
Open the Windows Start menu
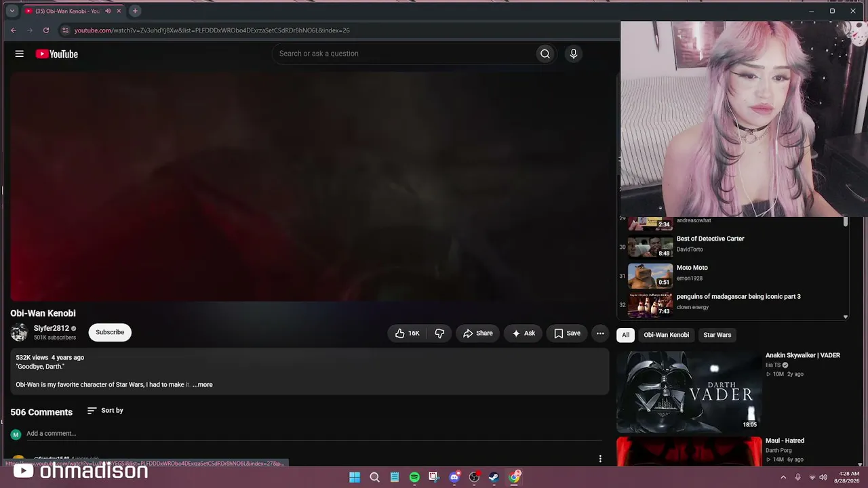(355, 477)
